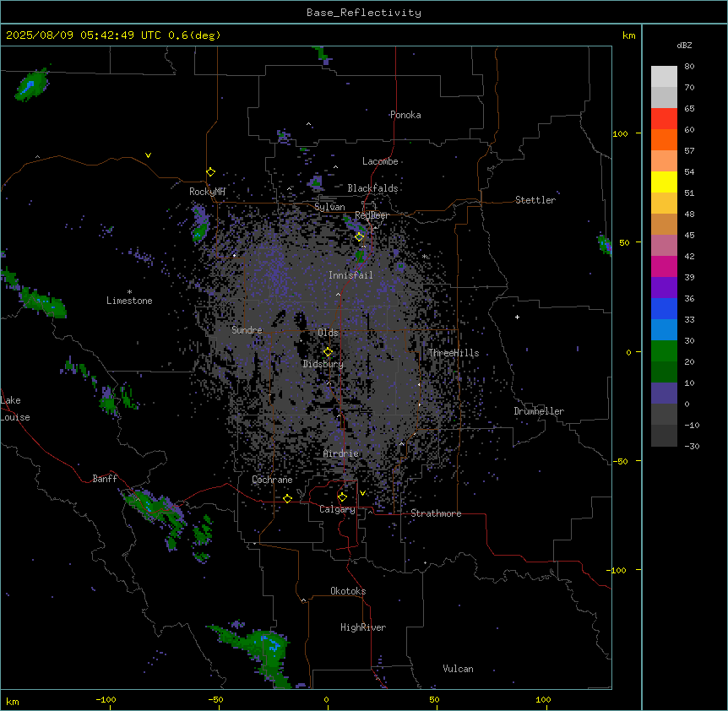Select the HighRiver label
The image size is (728, 711).
363,627
